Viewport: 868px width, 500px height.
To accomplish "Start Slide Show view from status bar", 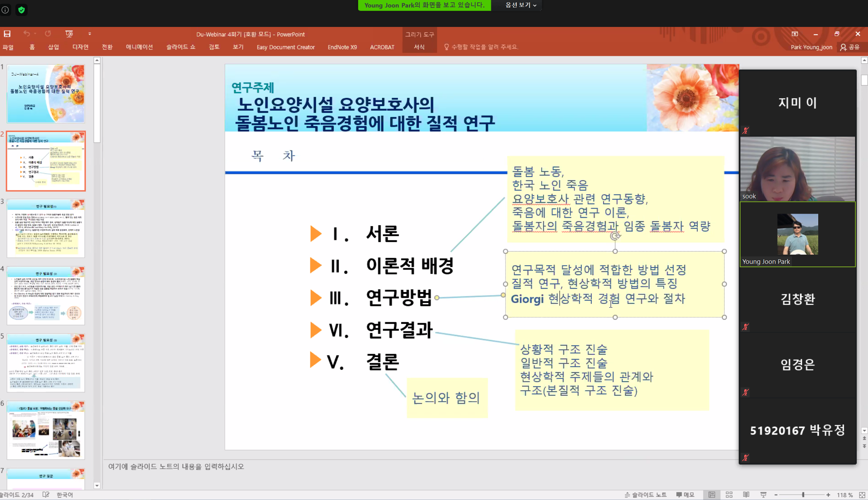I will (x=763, y=495).
